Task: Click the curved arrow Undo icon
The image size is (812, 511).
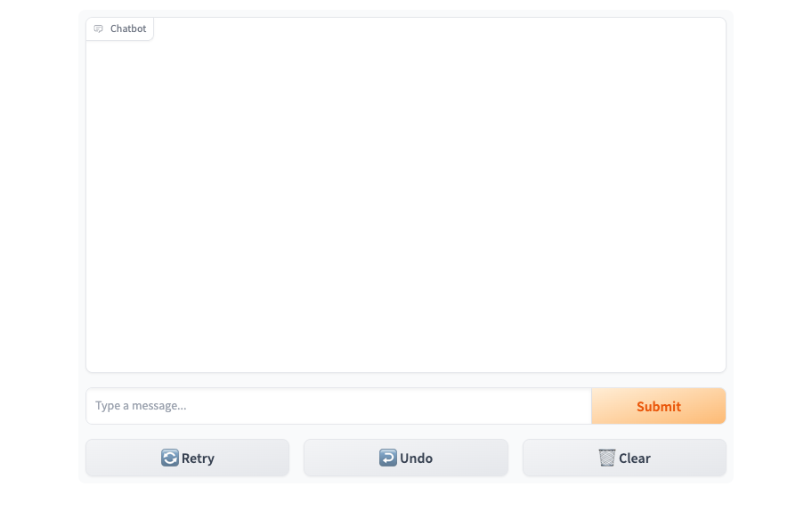Action: (388, 458)
